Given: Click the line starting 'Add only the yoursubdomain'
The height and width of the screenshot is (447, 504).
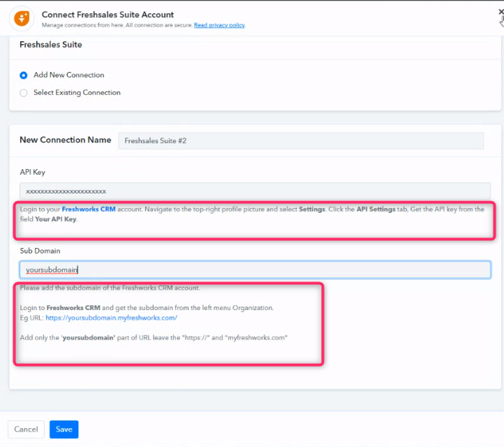Looking at the screenshot, I should (x=154, y=337).
